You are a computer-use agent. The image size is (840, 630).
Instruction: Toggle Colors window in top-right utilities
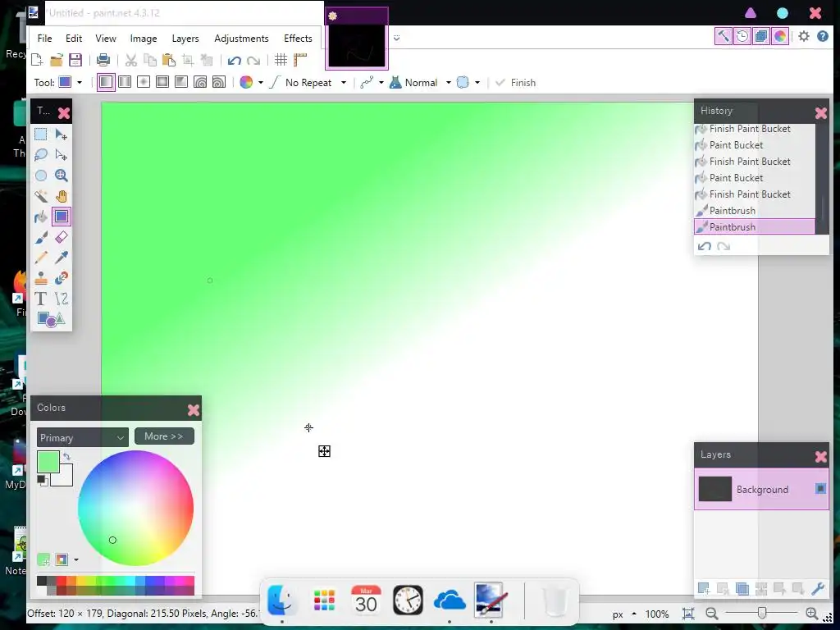click(x=780, y=36)
